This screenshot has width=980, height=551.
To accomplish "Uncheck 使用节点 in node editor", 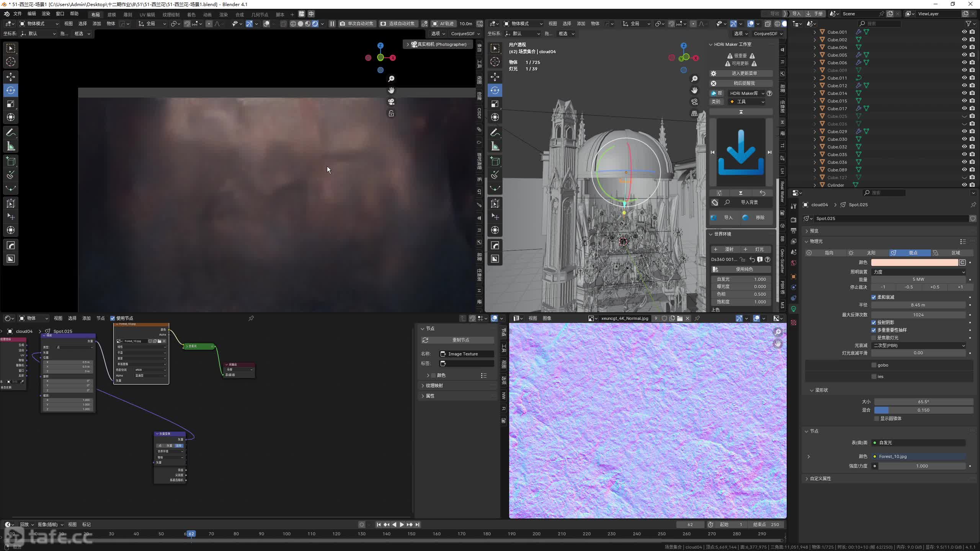I will [113, 318].
